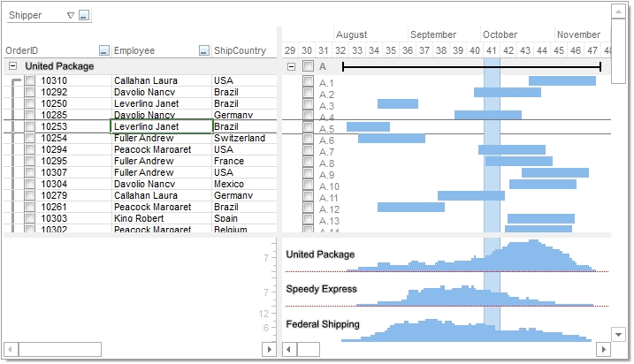The image size is (634, 364).
Task: Click the Shipper sort triangle icon
Action: (x=71, y=16)
